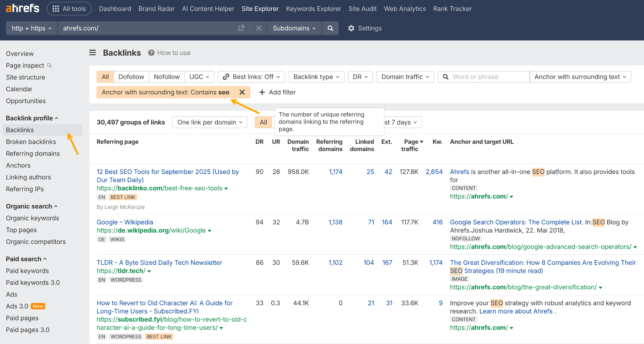Open Referring domains in the sidebar
The image size is (644, 344).
(x=33, y=153)
